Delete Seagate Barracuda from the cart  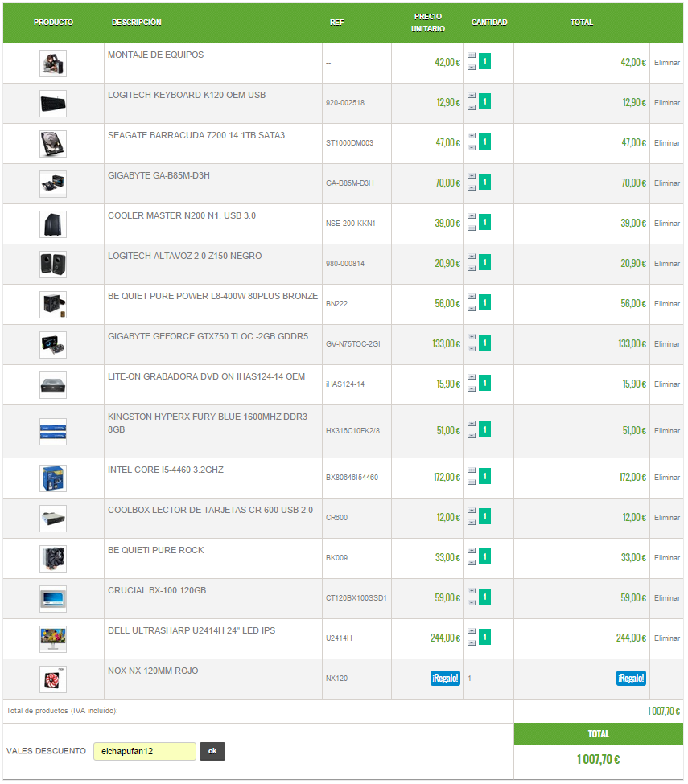pyautogui.click(x=666, y=143)
